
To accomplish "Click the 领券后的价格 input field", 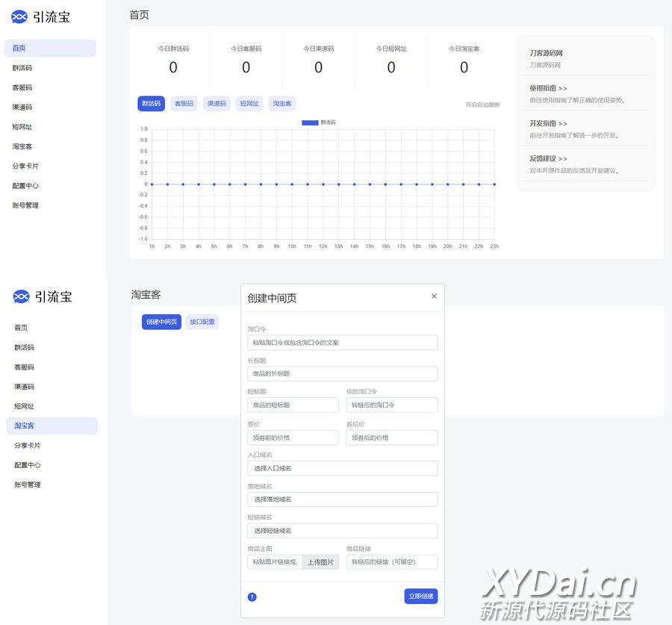I will pyautogui.click(x=392, y=438).
